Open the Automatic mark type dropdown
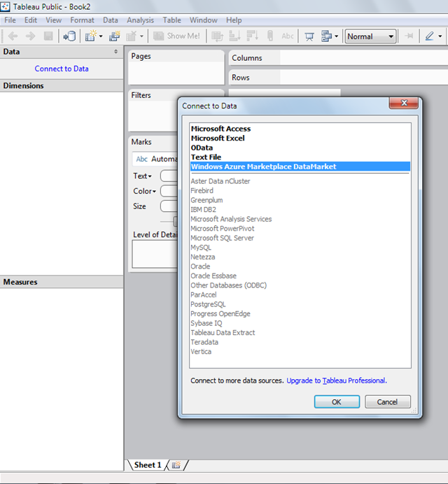Screen dimensions: 448x484 tap(156, 159)
